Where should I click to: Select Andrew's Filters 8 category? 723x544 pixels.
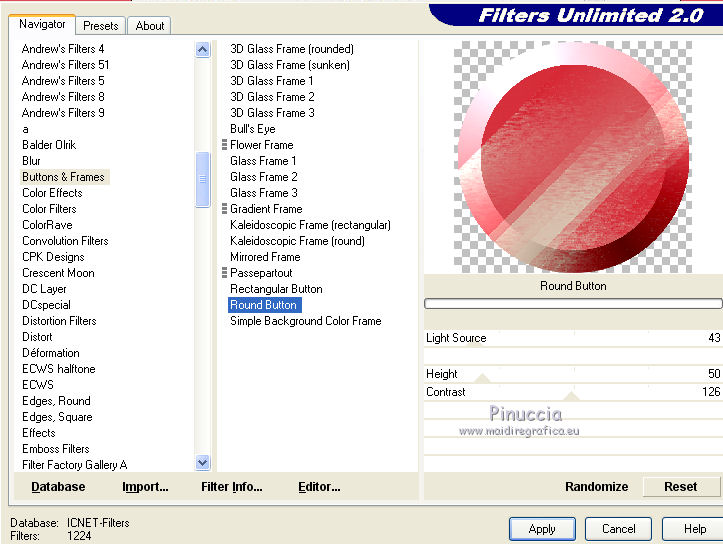click(x=63, y=97)
